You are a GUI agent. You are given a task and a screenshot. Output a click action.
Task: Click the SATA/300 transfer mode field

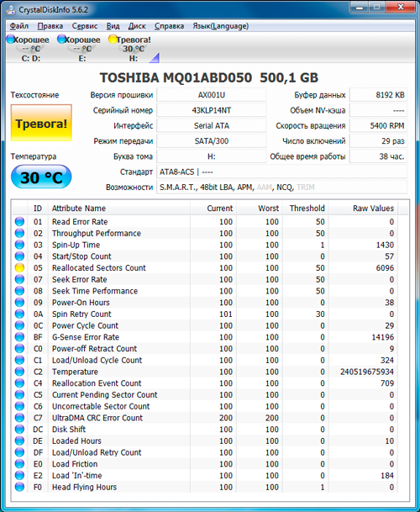point(212,141)
